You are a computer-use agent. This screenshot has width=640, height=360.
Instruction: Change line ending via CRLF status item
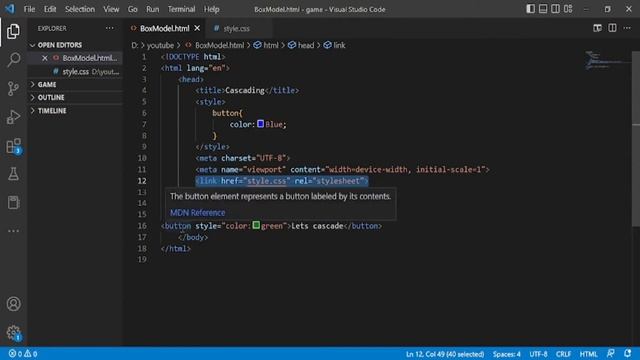point(563,354)
